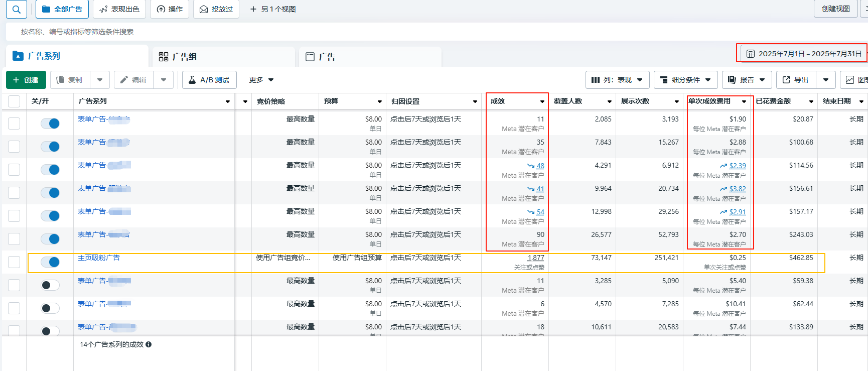Click the underlined 41 result value
Screen dimensions: 868x371
[x=540, y=189]
